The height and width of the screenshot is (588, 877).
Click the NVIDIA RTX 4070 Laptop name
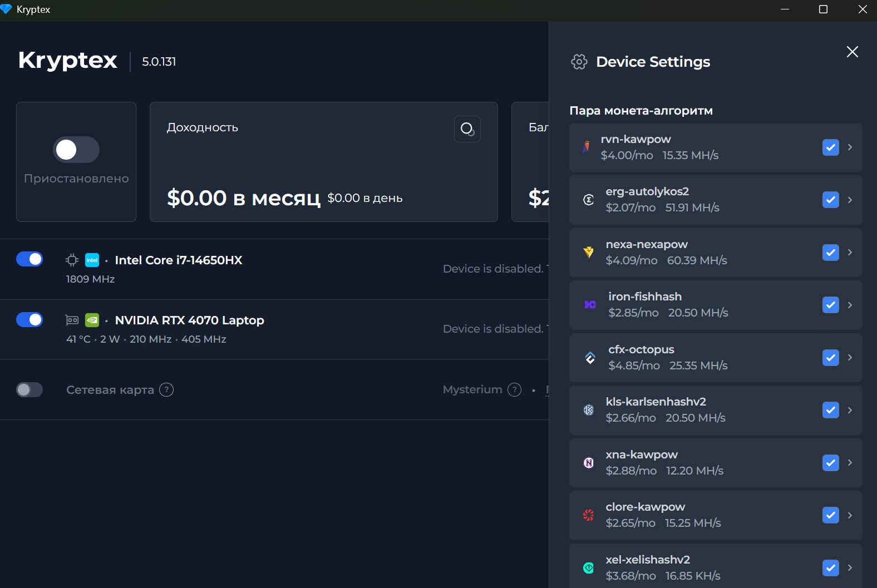point(190,320)
